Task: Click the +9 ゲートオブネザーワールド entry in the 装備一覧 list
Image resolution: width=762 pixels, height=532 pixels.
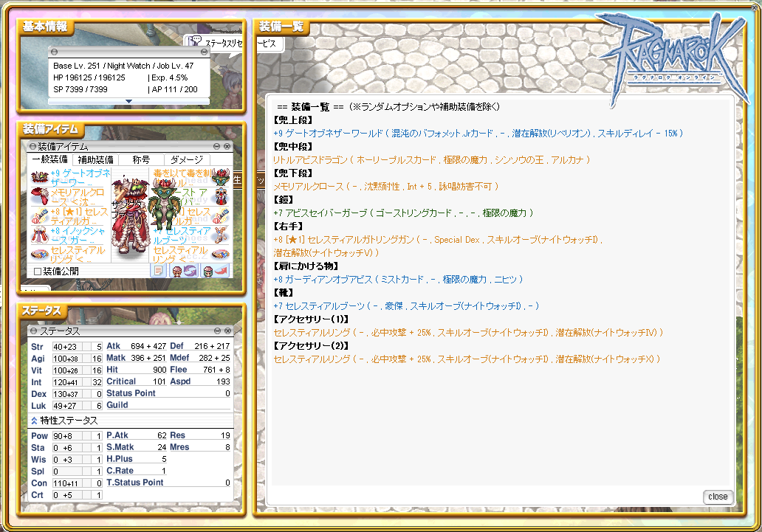Action: [478, 133]
